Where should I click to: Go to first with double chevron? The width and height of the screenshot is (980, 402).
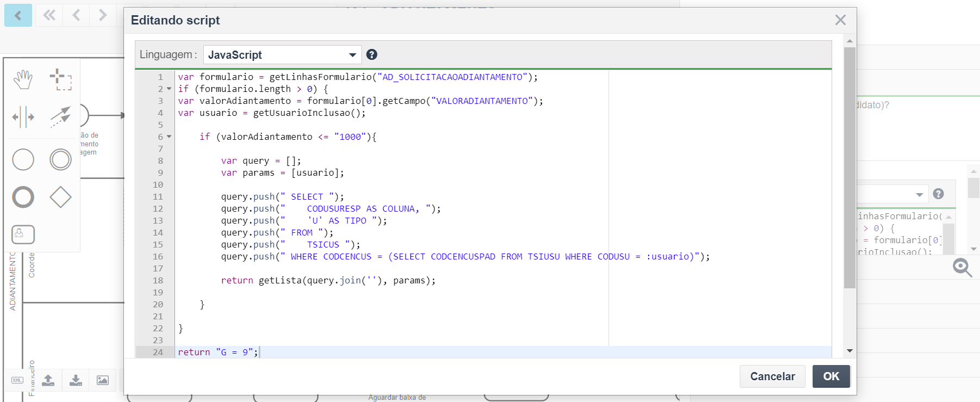point(49,15)
